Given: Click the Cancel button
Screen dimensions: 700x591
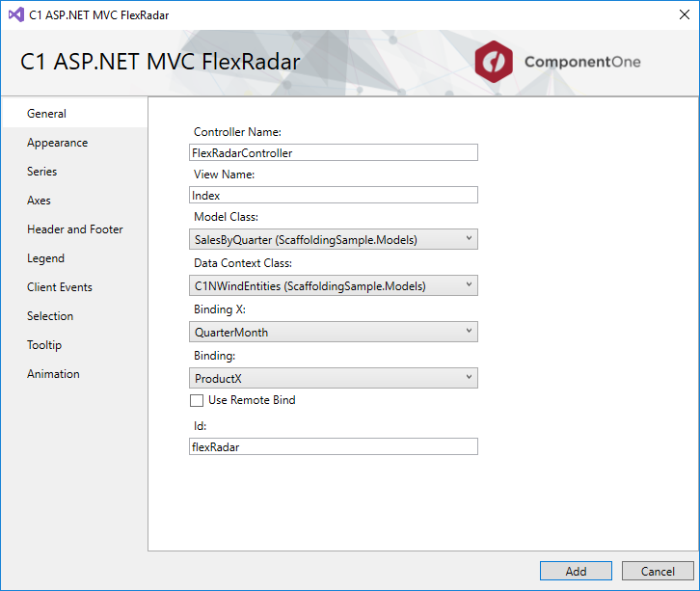Looking at the screenshot, I should (x=658, y=571).
